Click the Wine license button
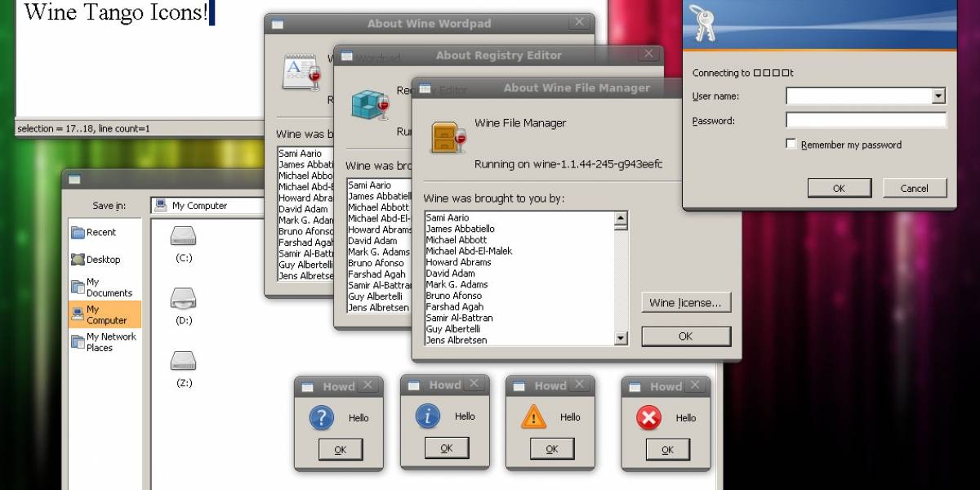Viewport: 980px width, 490px height. [686, 303]
